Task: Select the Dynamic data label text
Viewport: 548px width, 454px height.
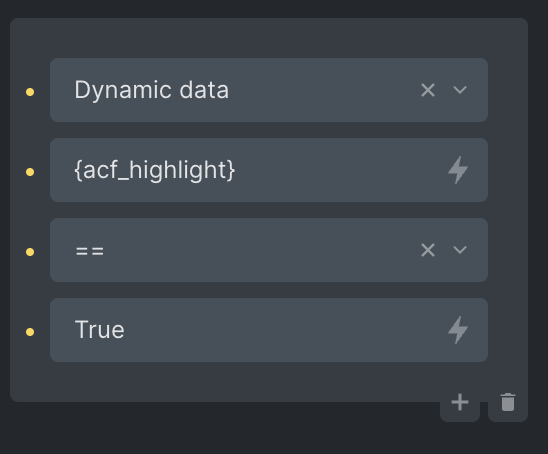Action: 152,90
